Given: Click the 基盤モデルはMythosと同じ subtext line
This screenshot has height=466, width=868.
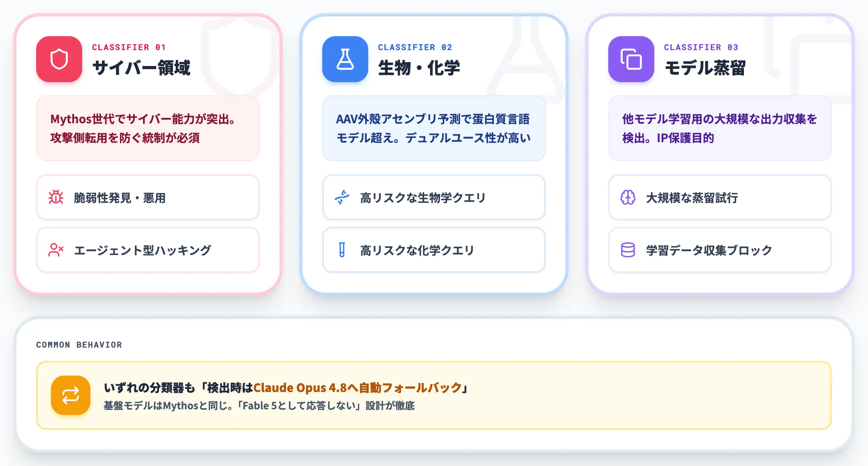Looking at the screenshot, I should click(x=259, y=406).
